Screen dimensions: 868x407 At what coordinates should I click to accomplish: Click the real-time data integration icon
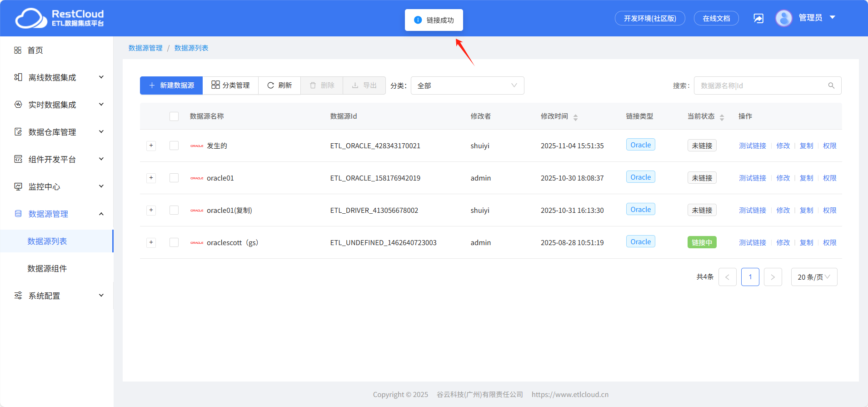pyautogui.click(x=18, y=105)
